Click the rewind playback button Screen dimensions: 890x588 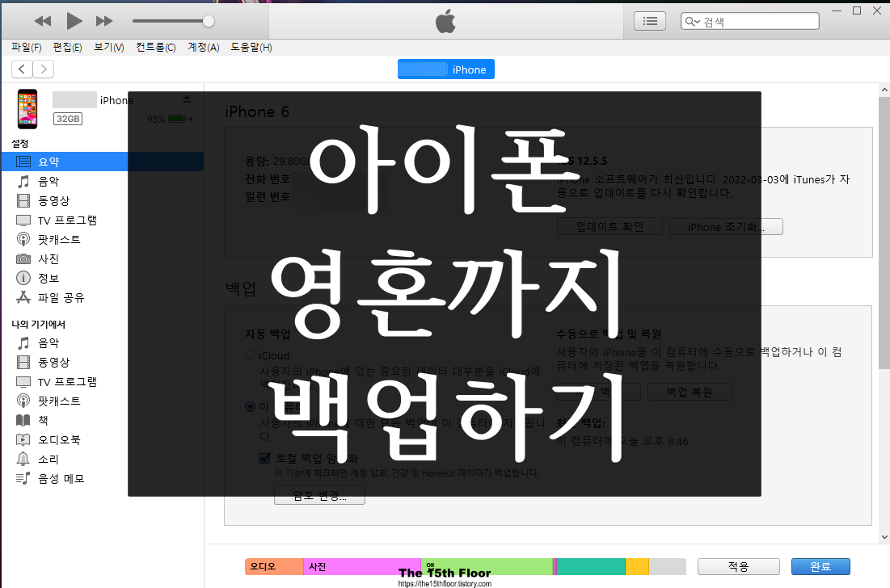(x=43, y=22)
